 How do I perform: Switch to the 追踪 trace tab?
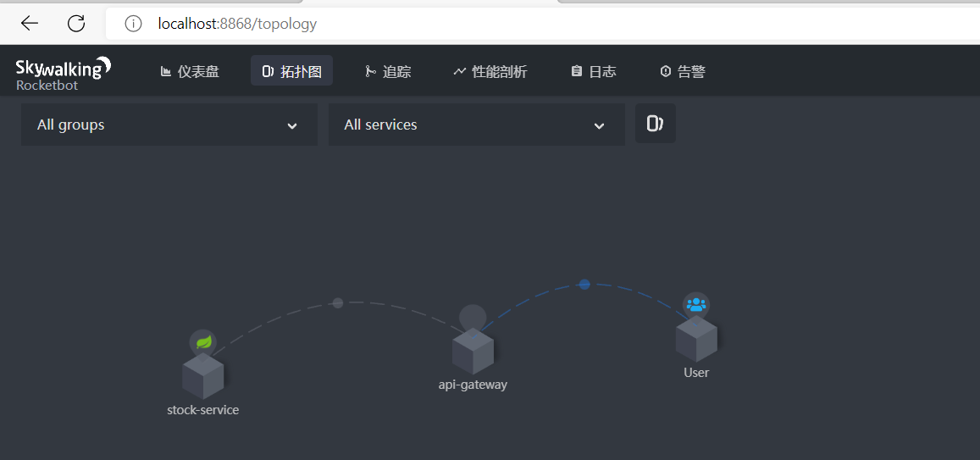[x=388, y=72]
